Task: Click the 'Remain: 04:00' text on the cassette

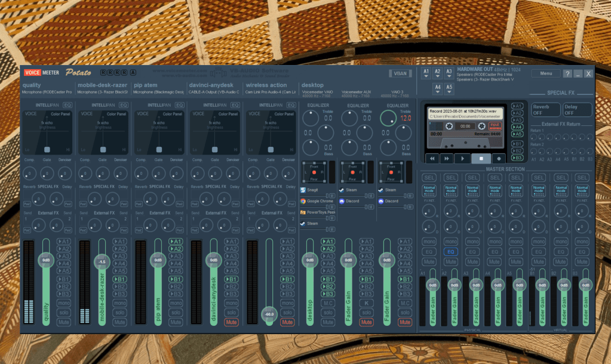Action: (x=487, y=134)
